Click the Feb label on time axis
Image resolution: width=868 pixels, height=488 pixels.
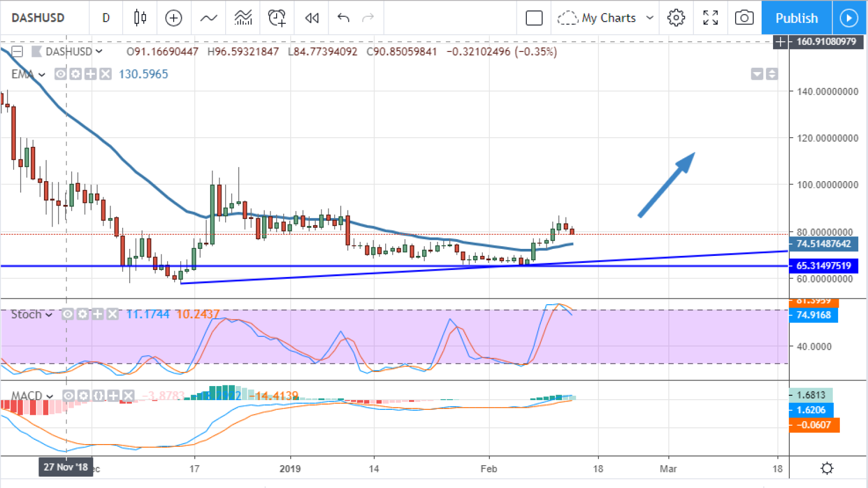coord(489,468)
